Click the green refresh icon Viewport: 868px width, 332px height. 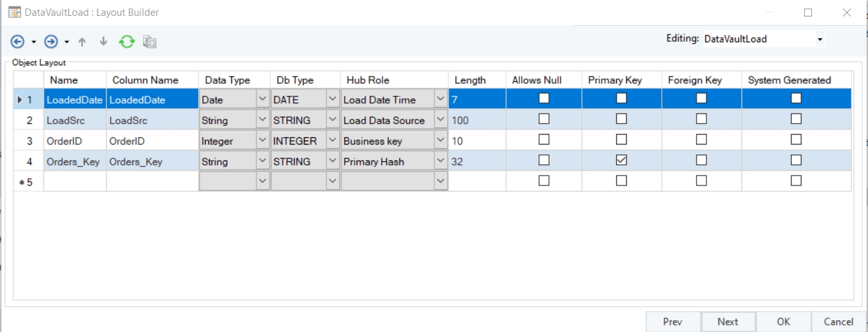click(127, 42)
